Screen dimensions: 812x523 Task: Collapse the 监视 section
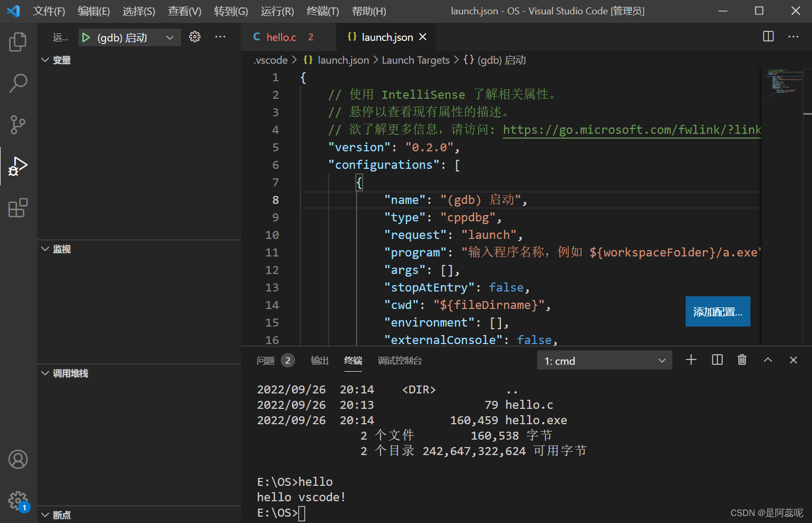(x=139, y=249)
